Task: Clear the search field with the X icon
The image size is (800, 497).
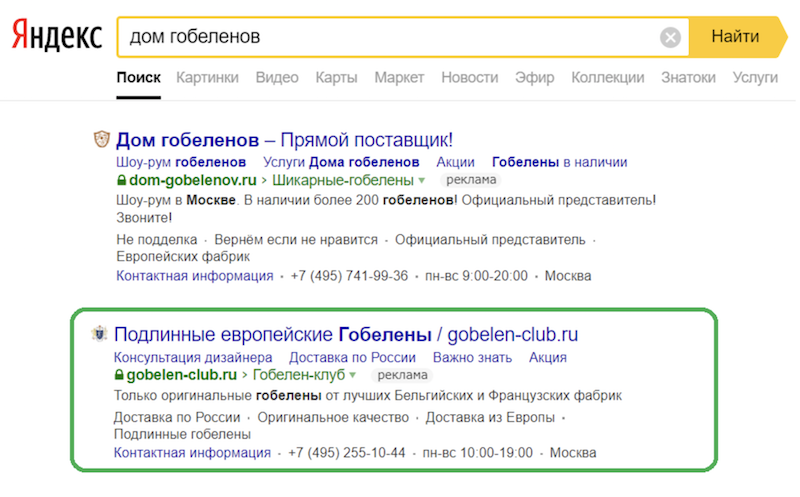Action: pos(670,37)
